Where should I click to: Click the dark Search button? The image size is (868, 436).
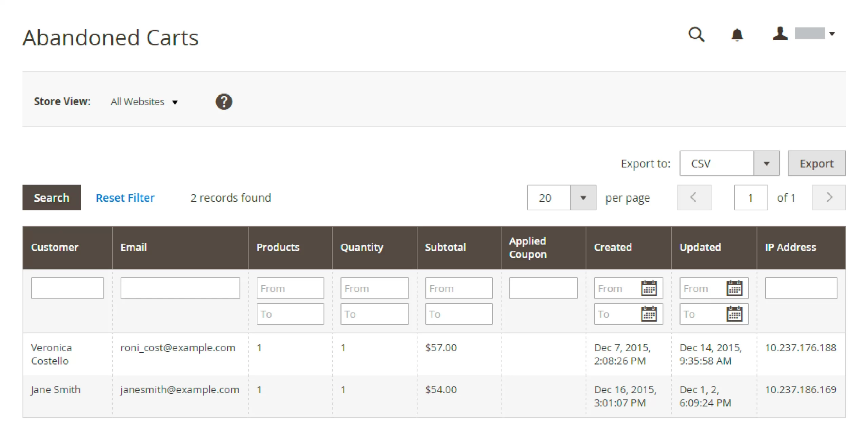[52, 198]
